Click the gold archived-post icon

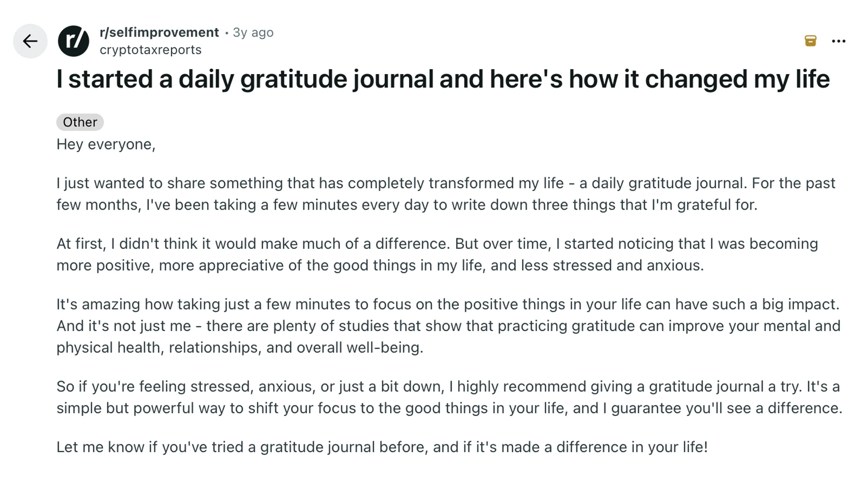click(811, 41)
